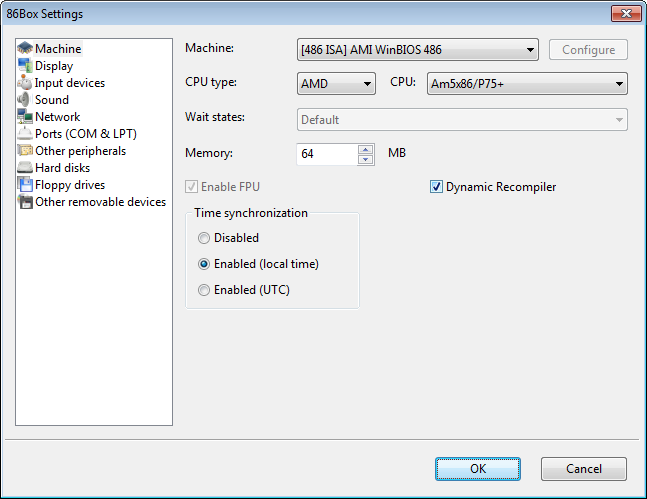Decrease memory with the down arrow
Viewport: 647px width, 499px height.
[366, 159]
